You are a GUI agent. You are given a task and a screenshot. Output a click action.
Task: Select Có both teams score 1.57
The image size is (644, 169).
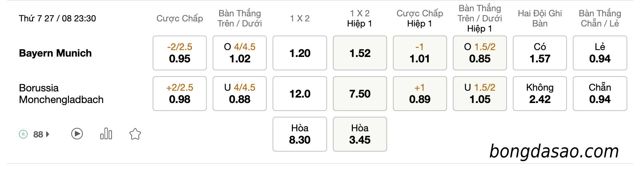(540, 53)
